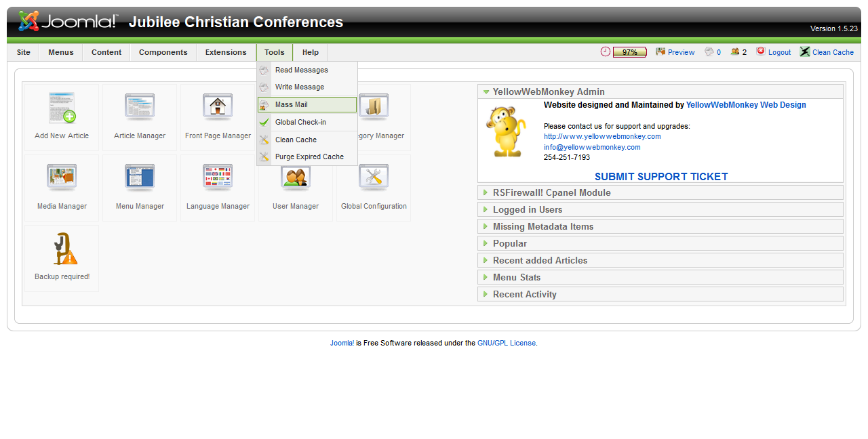Screen dimensions: 868x439
Task: Open the Menus menu
Action: [x=61, y=52]
